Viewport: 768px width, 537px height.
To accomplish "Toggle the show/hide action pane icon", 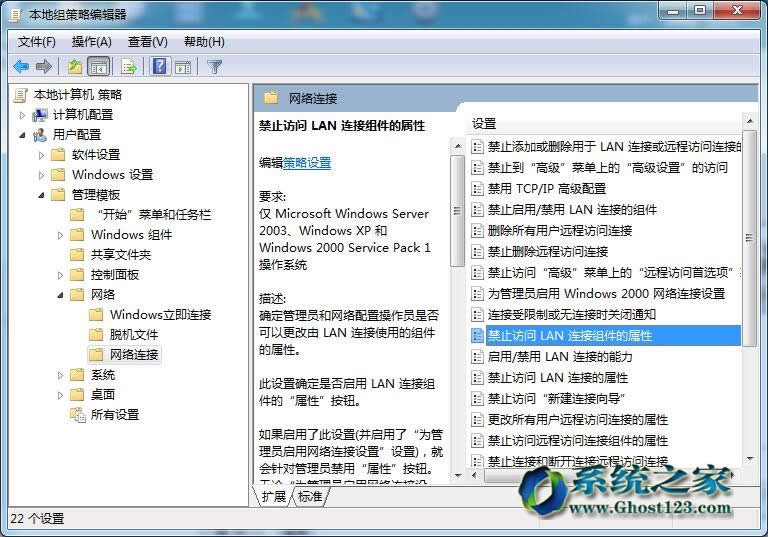I will pyautogui.click(x=183, y=67).
